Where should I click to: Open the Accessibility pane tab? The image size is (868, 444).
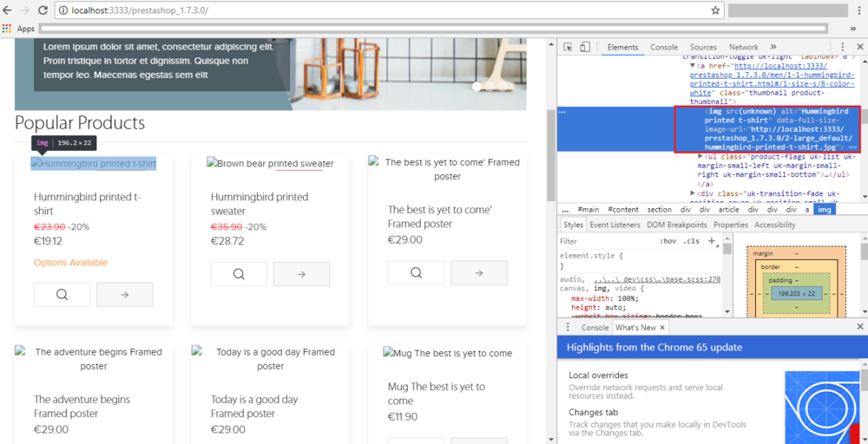pyautogui.click(x=774, y=225)
